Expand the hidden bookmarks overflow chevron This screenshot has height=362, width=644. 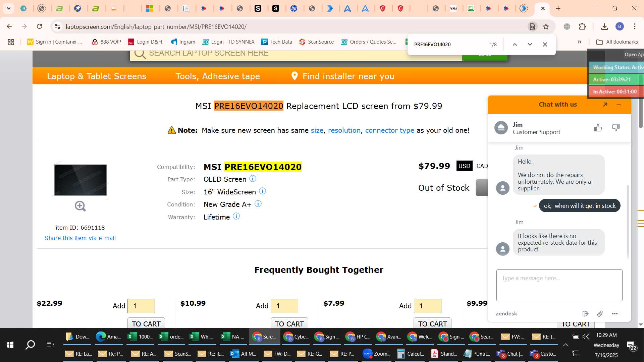(x=580, y=42)
